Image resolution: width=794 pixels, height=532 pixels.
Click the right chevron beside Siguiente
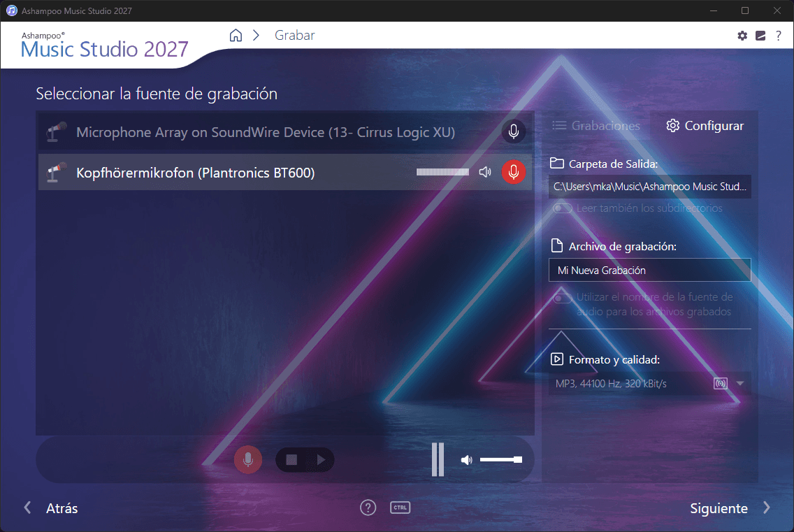[x=767, y=508]
